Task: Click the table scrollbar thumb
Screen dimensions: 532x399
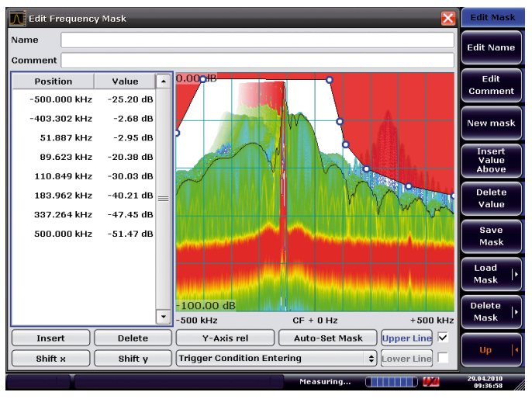Action: coord(164,199)
